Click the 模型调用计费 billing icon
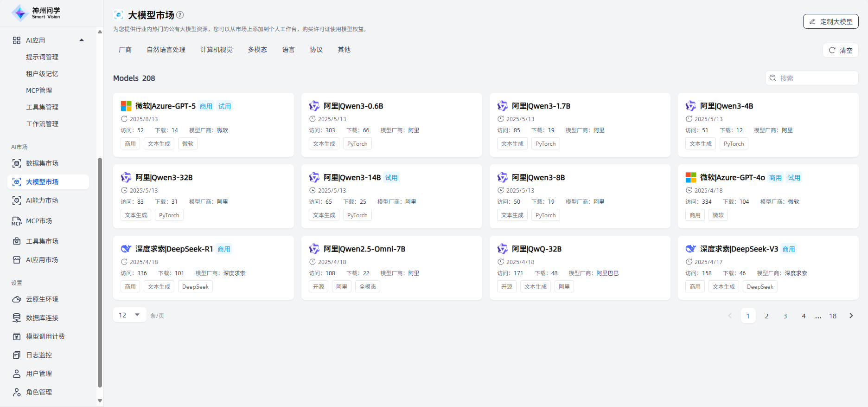Viewport: 868px width, 407px height. point(17,336)
